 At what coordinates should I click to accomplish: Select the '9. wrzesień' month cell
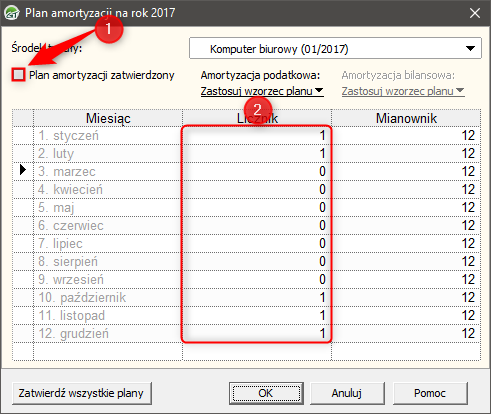(x=108, y=279)
